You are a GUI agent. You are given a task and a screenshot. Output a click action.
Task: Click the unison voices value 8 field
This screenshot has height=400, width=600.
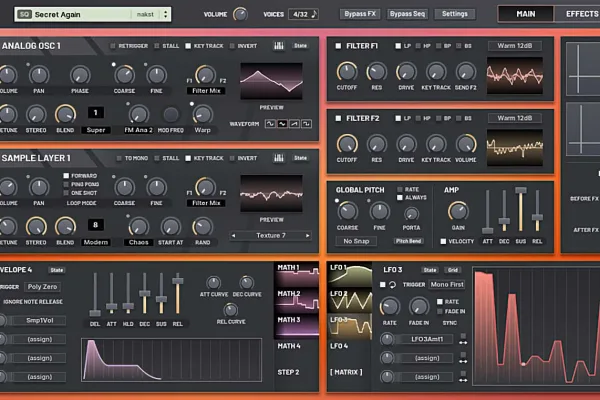pos(96,225)
